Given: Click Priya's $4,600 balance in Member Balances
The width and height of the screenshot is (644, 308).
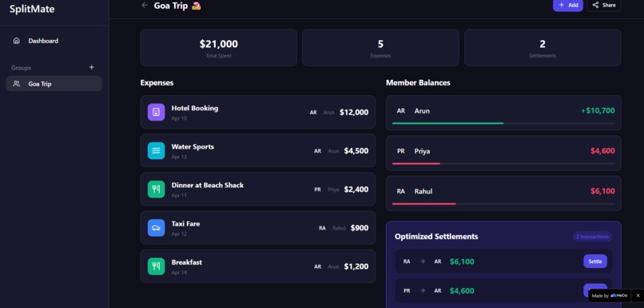Looking at the screenshot, I should pos(602,151).
